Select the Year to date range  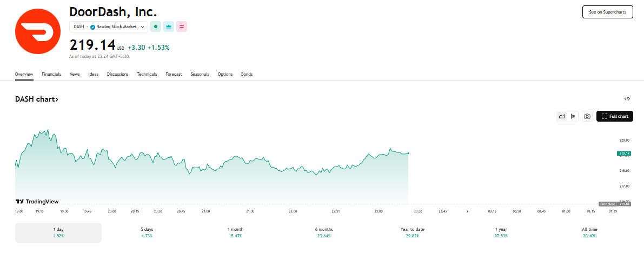click(413, 232)
